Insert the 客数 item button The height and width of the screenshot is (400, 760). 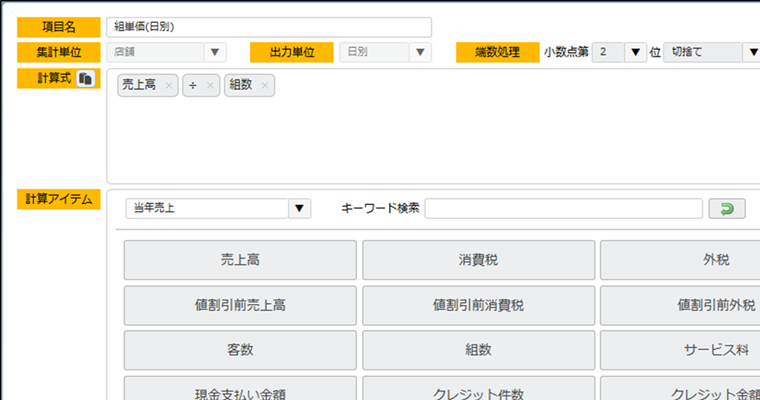(240, 350)
